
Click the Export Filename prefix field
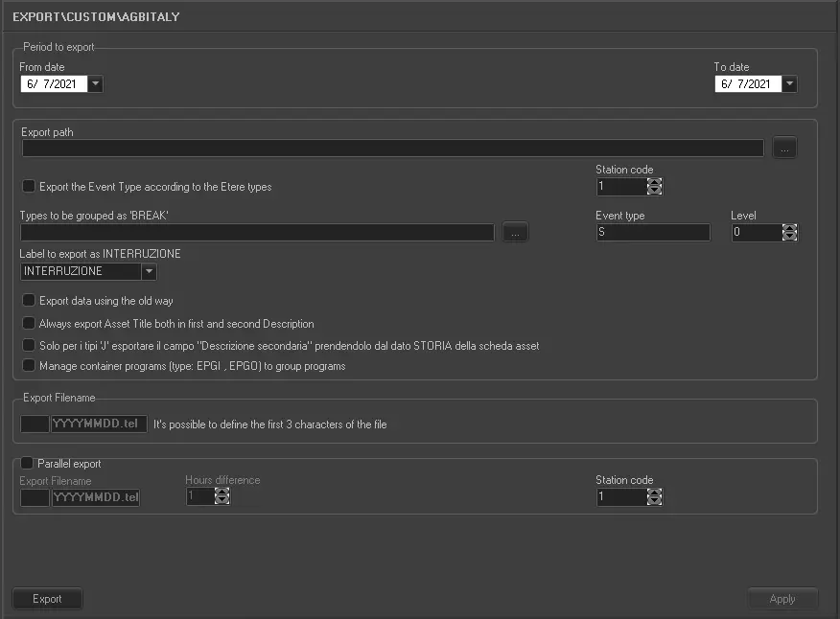[35, 424]
